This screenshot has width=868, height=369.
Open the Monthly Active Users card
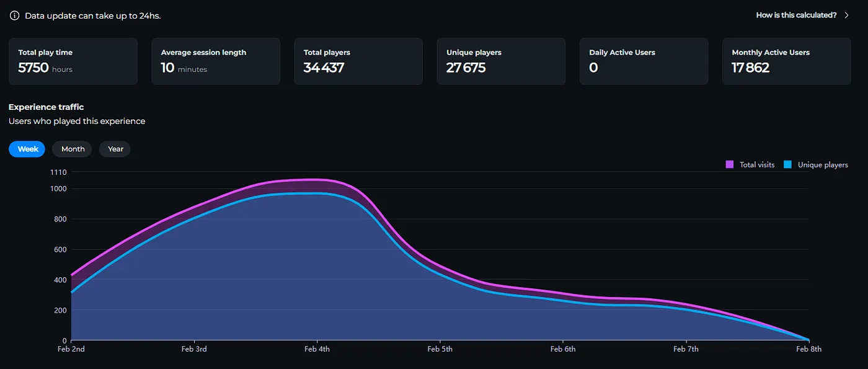[787, 61]
